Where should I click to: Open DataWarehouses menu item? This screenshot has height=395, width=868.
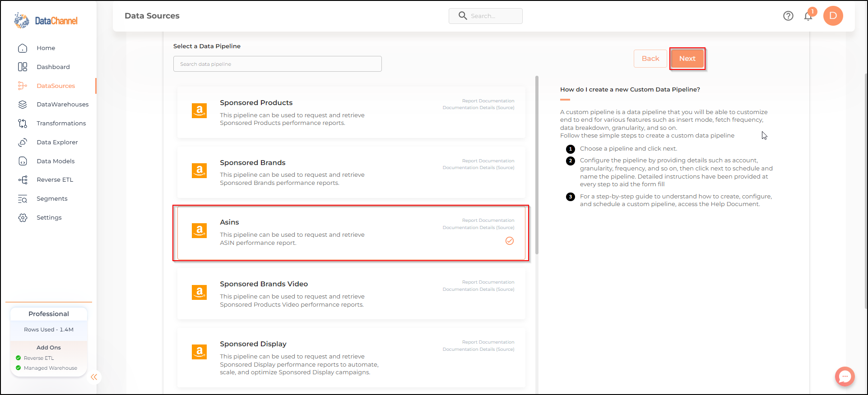(63, 105)
